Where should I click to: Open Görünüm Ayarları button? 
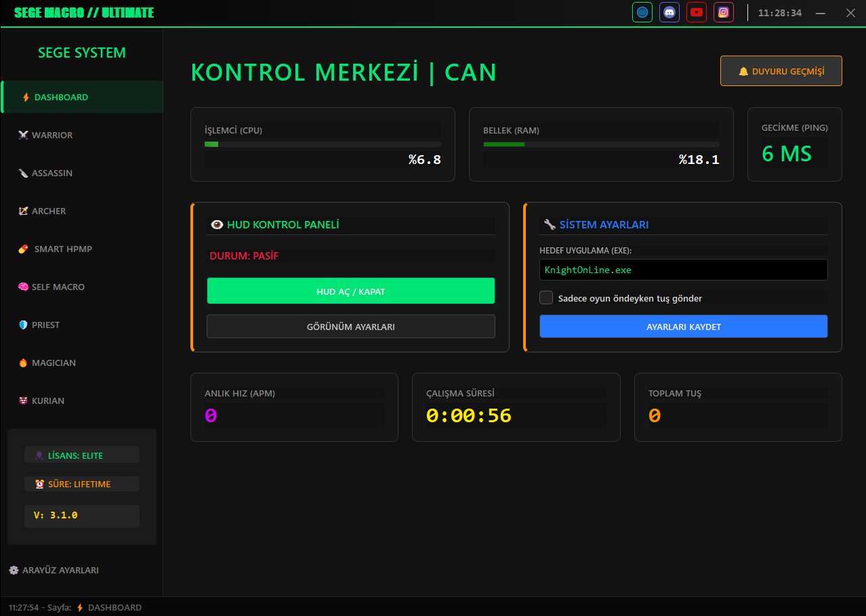click(350, 327)
